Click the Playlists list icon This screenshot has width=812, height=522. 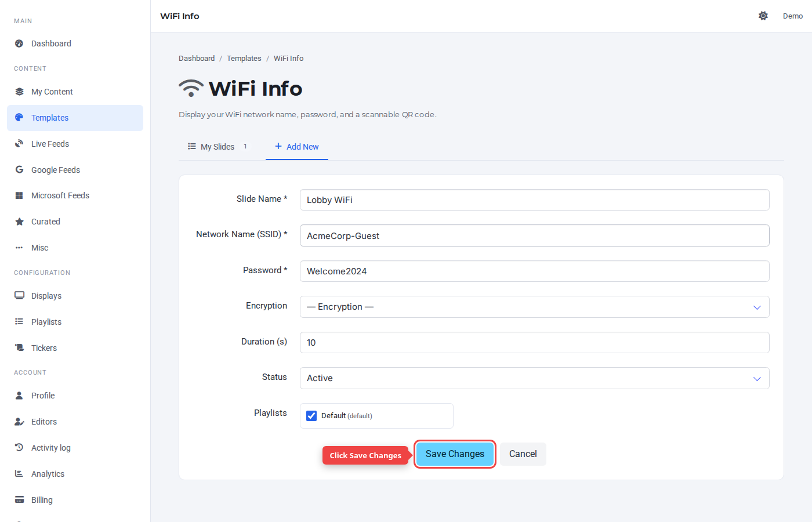pyautogui.click(x=19, y=322)
